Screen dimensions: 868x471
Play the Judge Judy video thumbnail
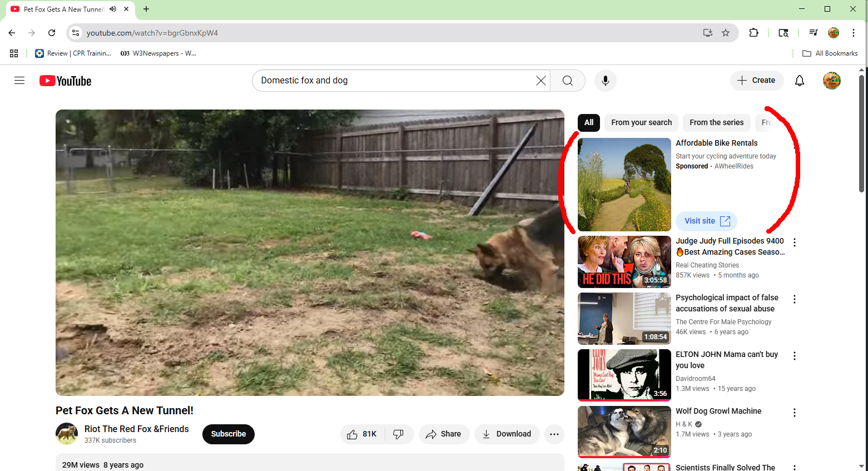(x=624, y=262)
